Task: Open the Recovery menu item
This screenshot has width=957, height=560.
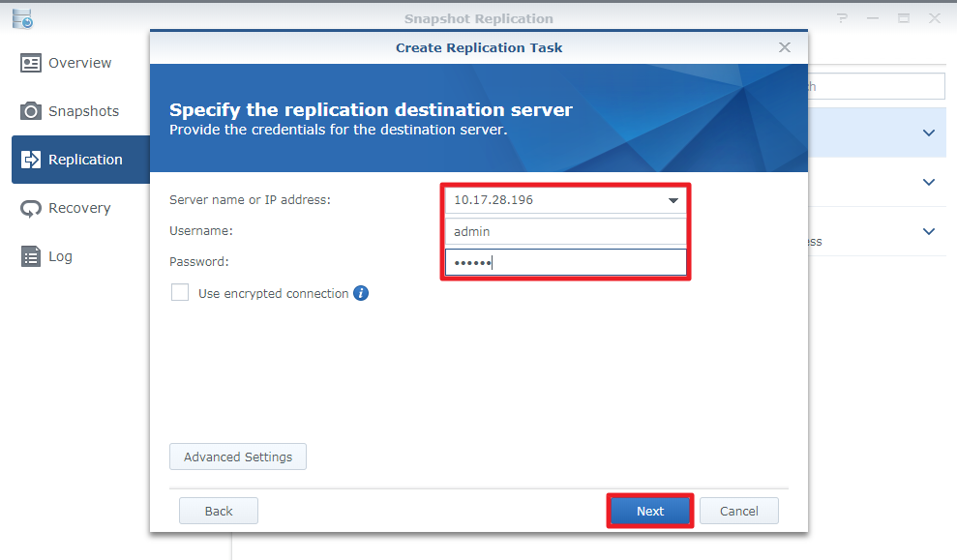Action: (80, 208)
